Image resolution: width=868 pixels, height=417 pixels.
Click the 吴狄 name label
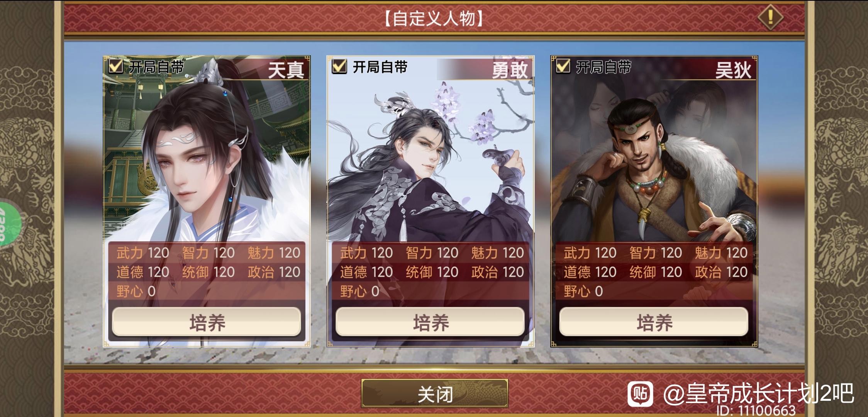coord(733,70)
